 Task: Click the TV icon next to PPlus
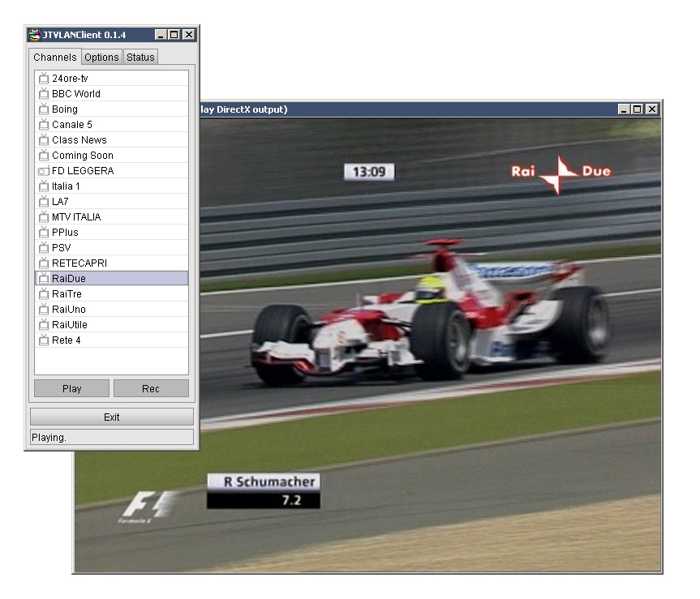click(x=43, y=233)
